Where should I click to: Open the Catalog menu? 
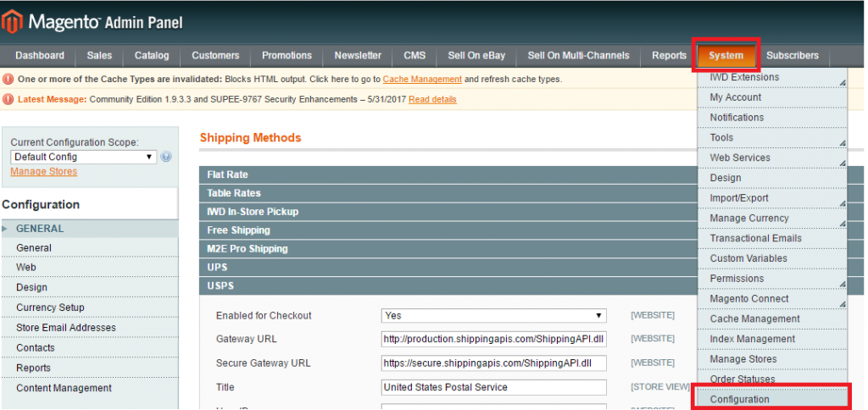point(152,56)
